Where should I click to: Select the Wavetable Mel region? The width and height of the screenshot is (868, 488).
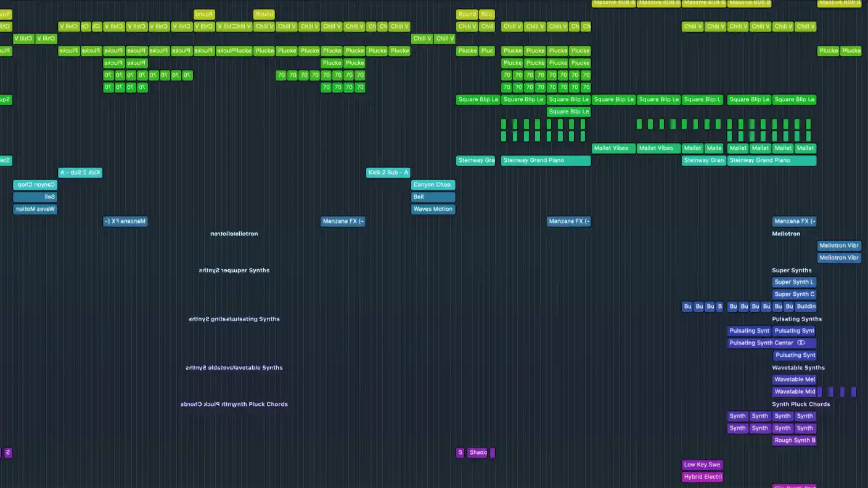coord(794,380)
